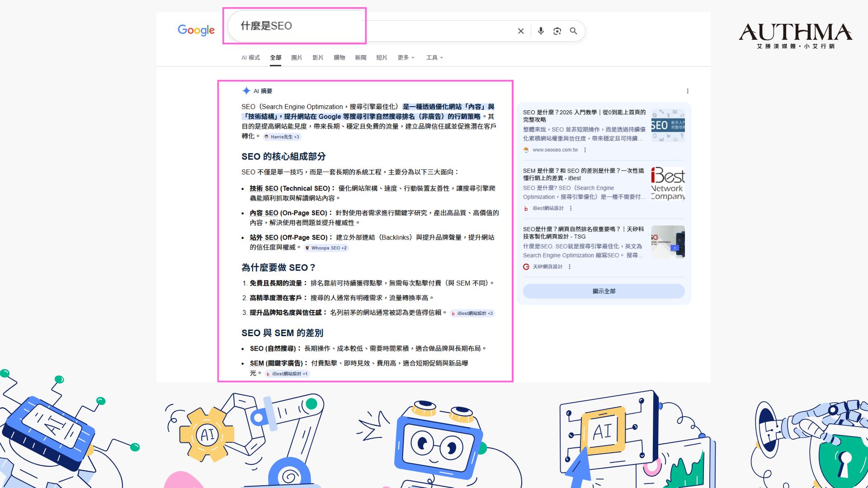868x488 pixels.
Task: Click the 天矽網頁設計 red G favicon
Action: point(526,267)
